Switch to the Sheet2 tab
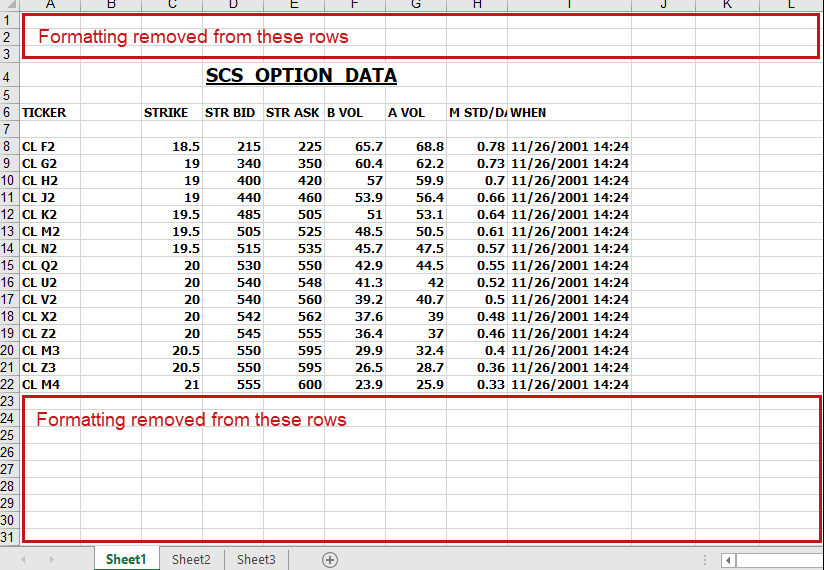 (191, 559)
